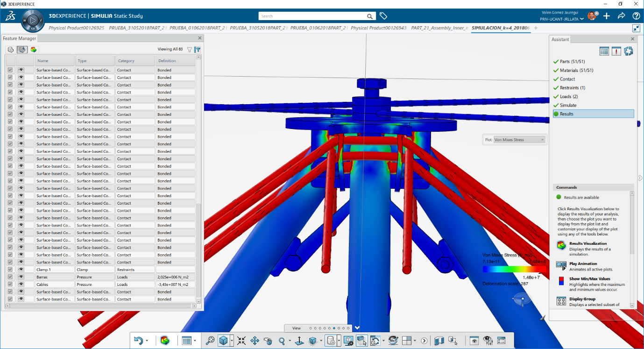Viewport: 644px width, 349px height.
Task: Click the 3DEXPERIENCE compass icon
Action: pyautogui.click(x=33, y=21)
